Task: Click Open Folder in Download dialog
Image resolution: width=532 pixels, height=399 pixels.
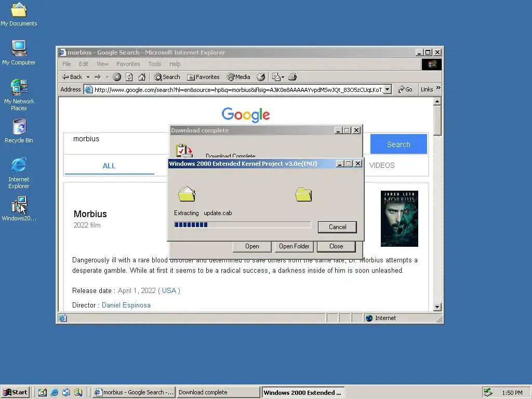Action: tap(294, 246)
